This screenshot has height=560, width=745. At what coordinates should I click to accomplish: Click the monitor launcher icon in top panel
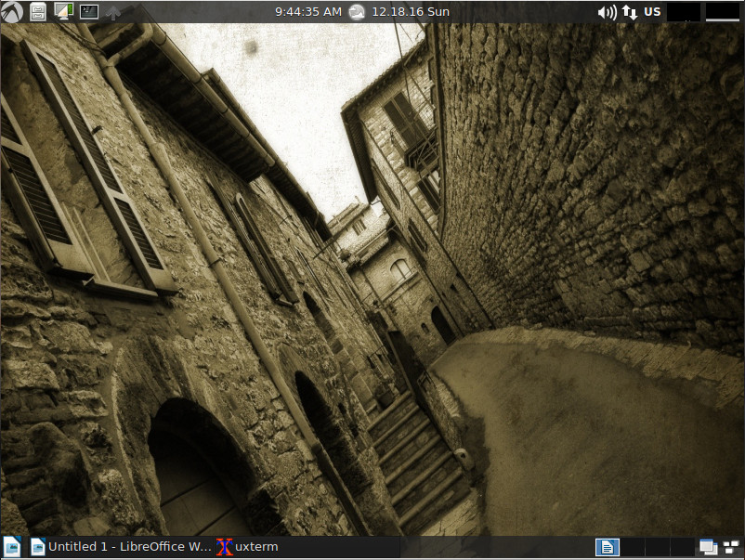pyautogui.click(x=63, y=12)
